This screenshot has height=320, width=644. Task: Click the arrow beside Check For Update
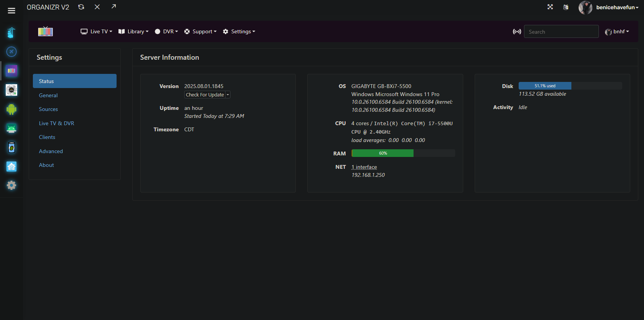pyautogui.click(x=228, y=95)
